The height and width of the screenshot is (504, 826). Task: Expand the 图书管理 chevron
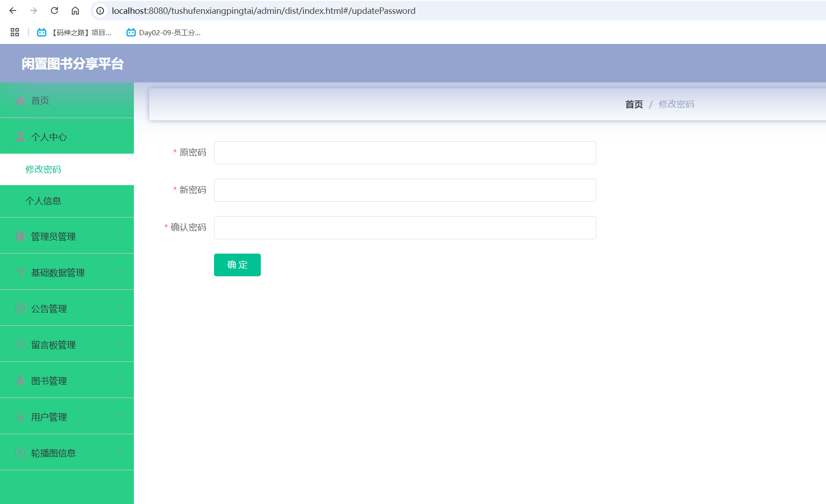coord(119,380)
